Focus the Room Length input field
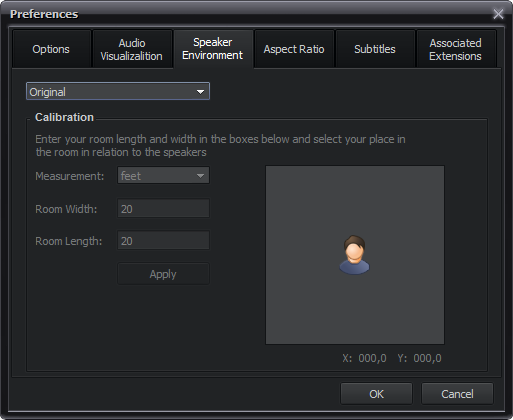 click(x=163, y=240)
